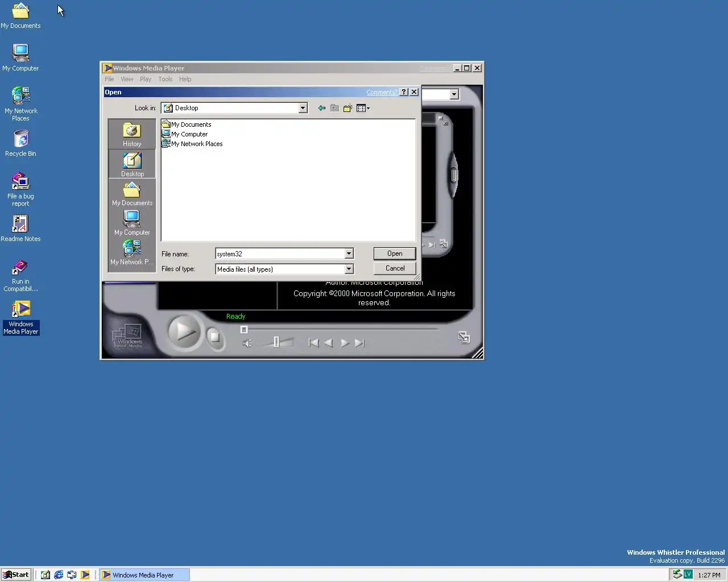Click Show Desktop quick launch icon
This screenshot has width=728, height=582.
coord(45,575)
